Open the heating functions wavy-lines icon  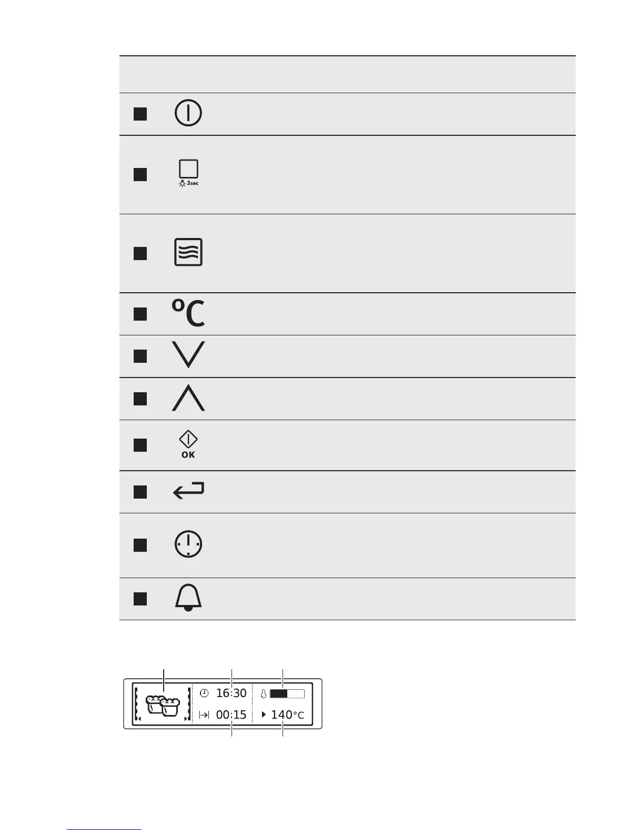point(188,252)
